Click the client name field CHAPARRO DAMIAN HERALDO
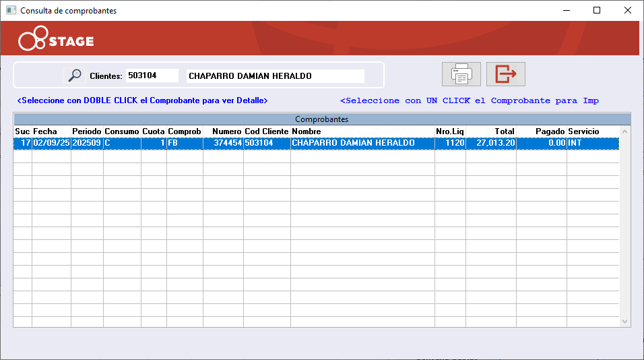This screenshot has width=644, height=360. click(x=275, y=76)
